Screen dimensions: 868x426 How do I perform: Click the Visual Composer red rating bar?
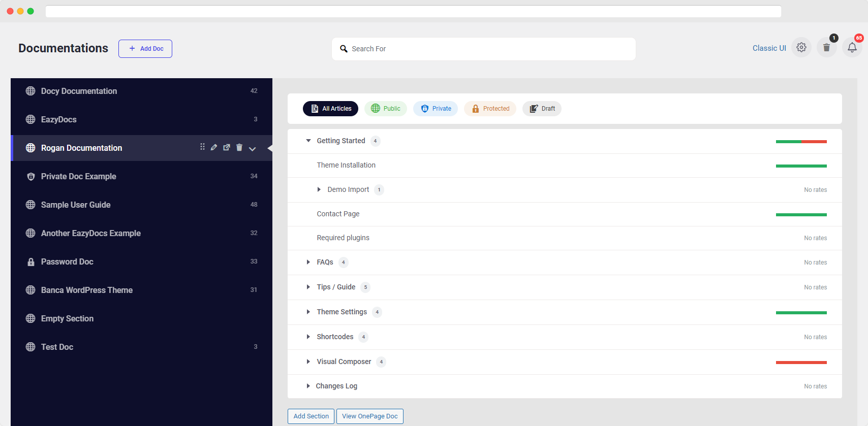(801, 363)
